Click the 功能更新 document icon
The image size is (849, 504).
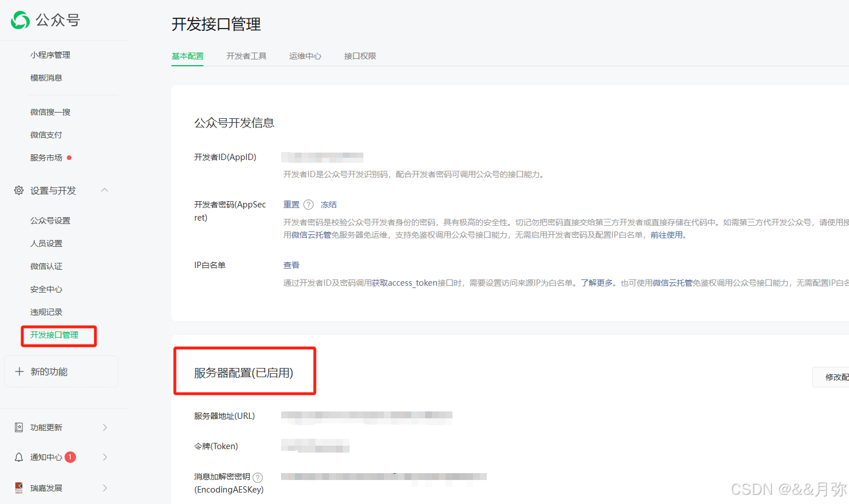19,427
